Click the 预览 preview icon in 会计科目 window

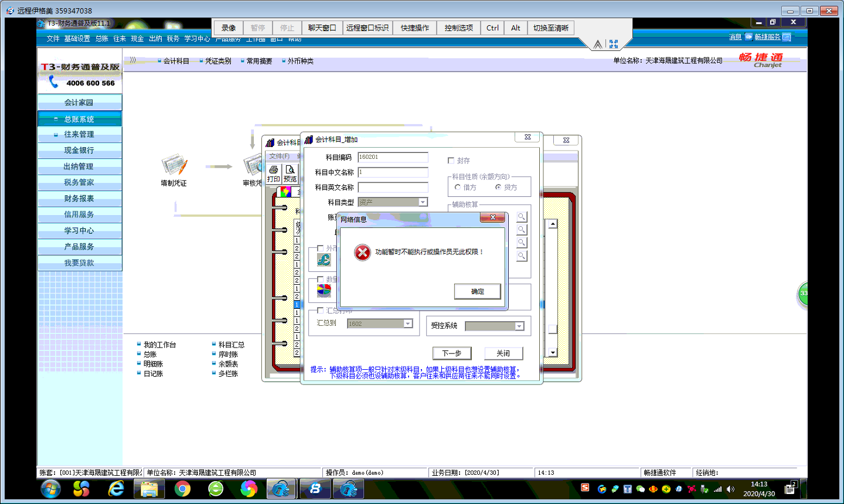tap(290, 173)
